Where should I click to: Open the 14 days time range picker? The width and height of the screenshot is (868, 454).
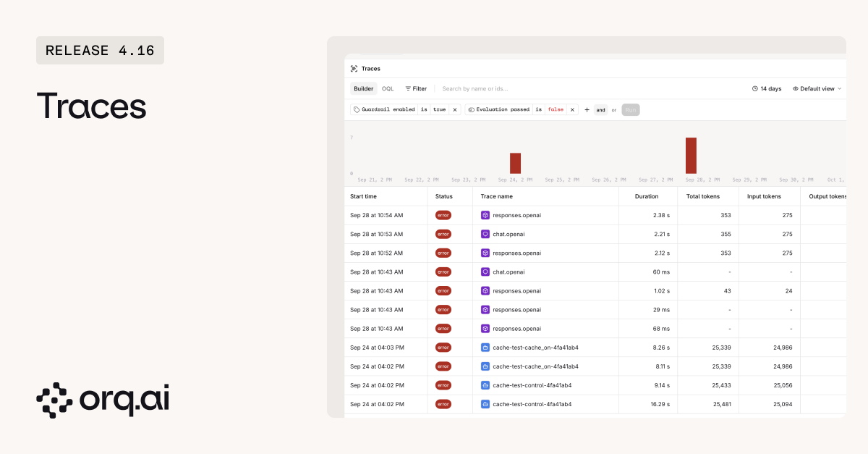[x=767, y=88]
